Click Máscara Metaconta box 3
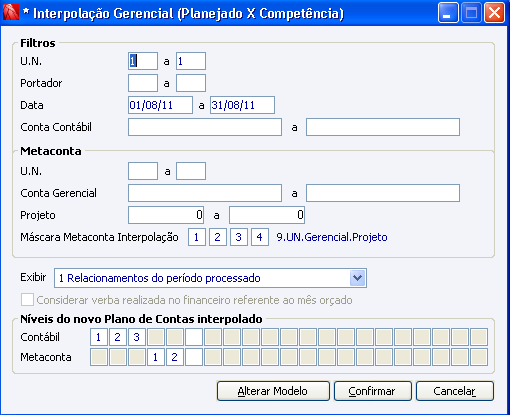Viewport: 510px width, 415px height. point(239,237)
